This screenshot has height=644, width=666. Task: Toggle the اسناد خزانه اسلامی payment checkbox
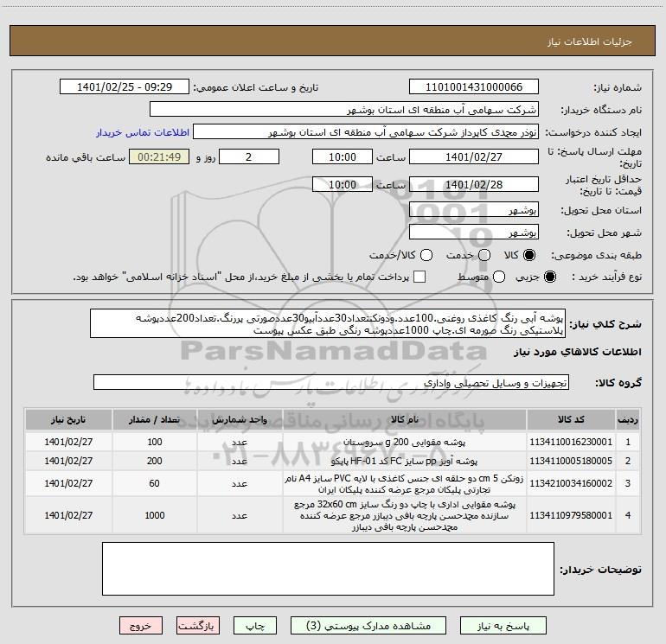coord(419,277)
